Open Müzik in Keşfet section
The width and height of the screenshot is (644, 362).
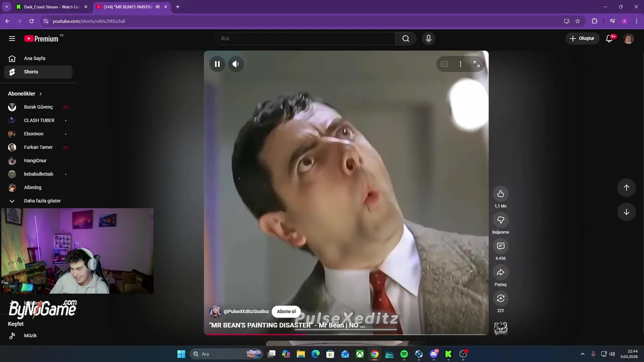(38, 335)
